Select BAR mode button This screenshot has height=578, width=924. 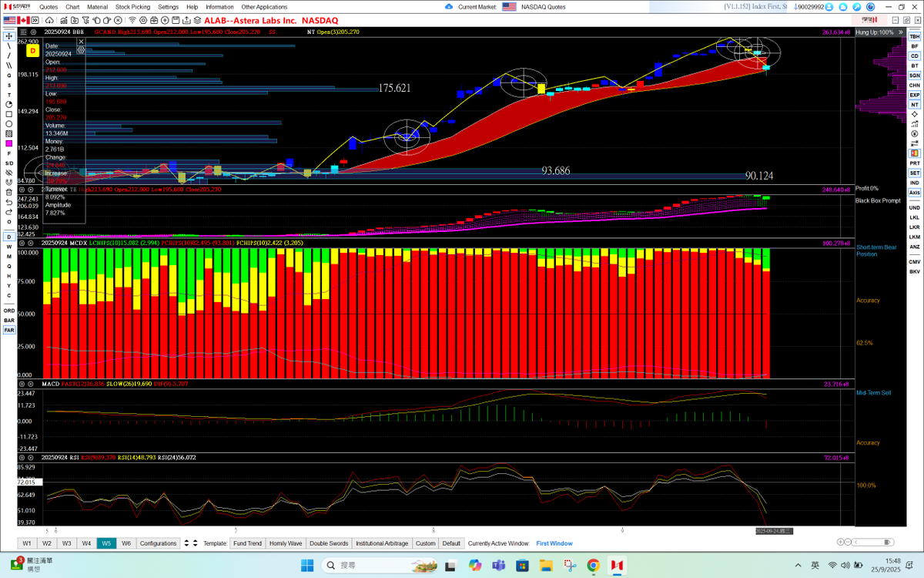point(9,320)
